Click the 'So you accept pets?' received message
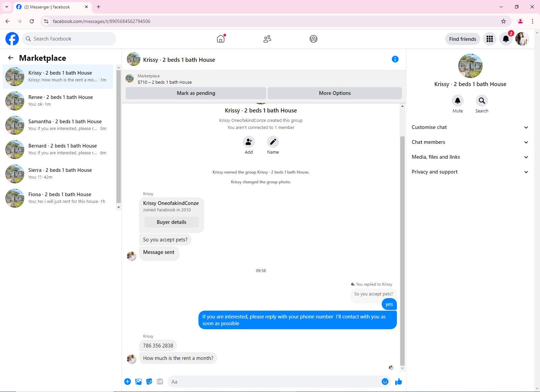Screen dimensions: 540x392 (165, 240)
